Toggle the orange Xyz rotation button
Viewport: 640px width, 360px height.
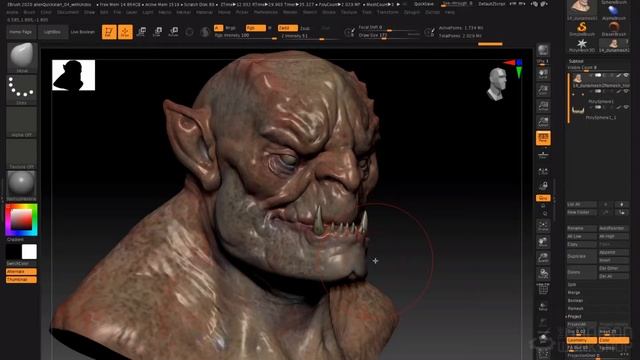point(543,198)
